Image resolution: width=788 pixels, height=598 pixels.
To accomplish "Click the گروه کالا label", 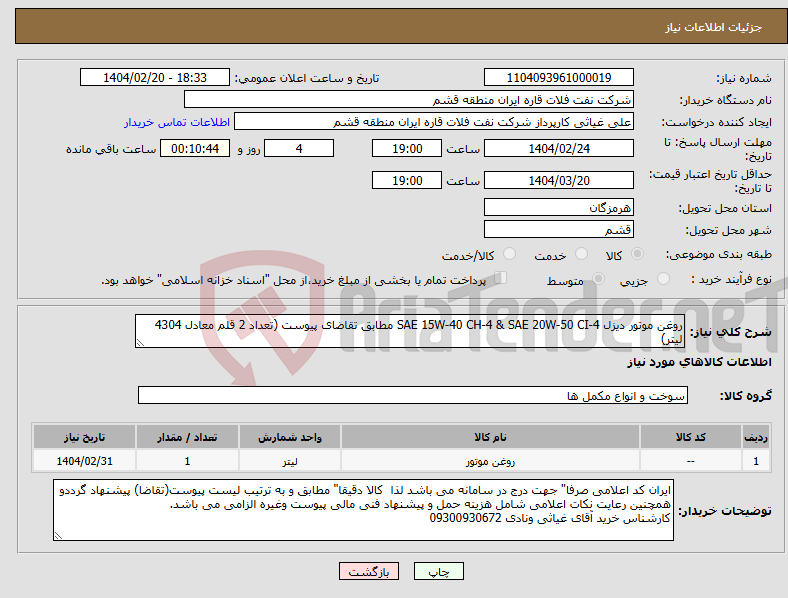I will click(746, 396).
